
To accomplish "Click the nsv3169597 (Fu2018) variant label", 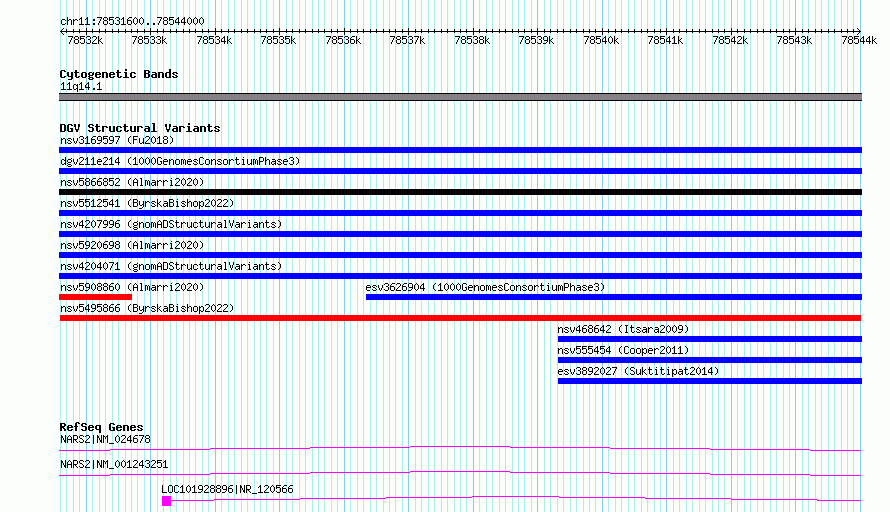I will (117, 140).
